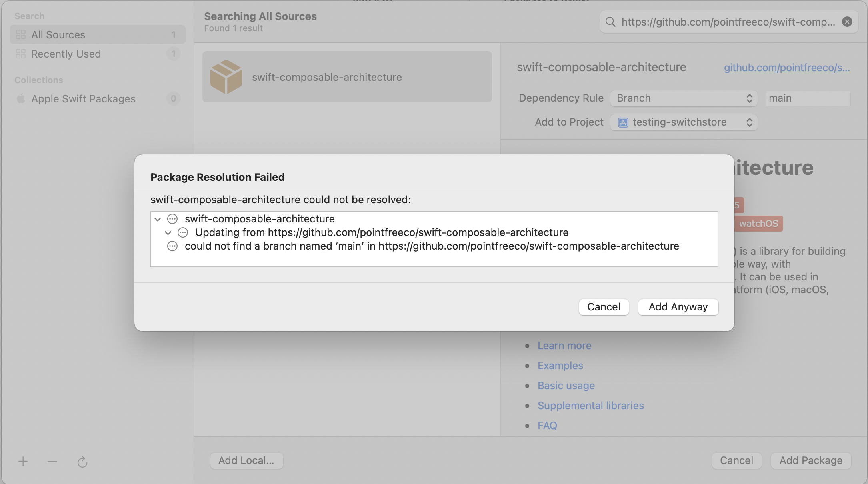Edit the branch name field containing main

808,98
